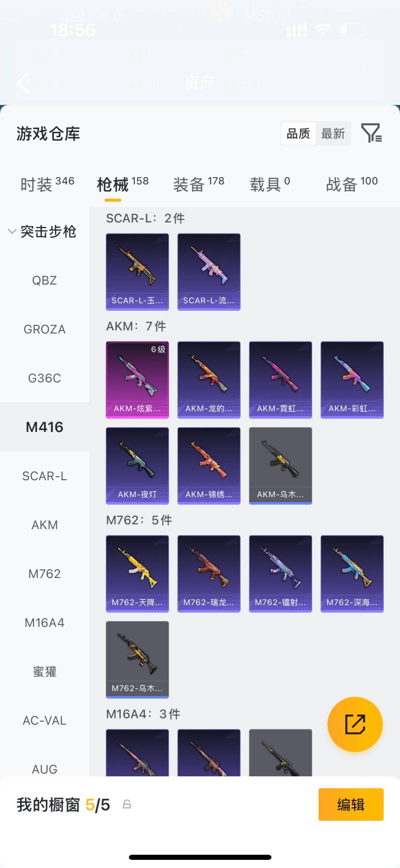Select the AKM-乌木 gray skin card

click(x=280, y=466)
